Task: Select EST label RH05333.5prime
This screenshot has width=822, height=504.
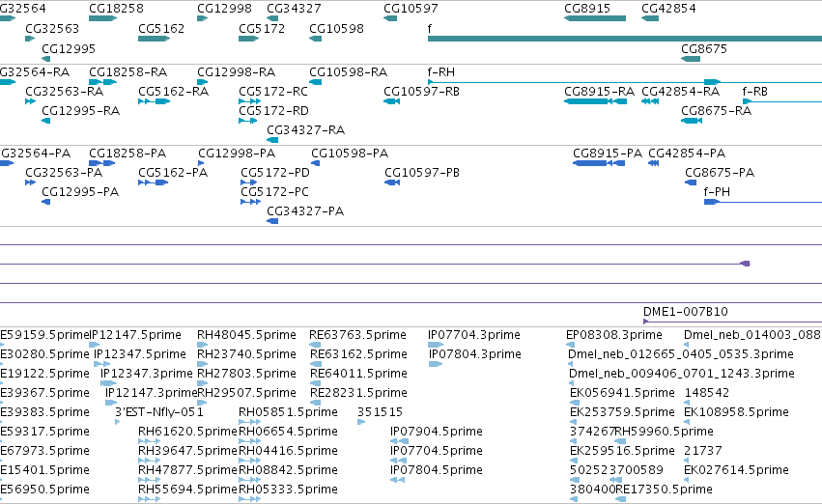Action: (x=288, y=490)
